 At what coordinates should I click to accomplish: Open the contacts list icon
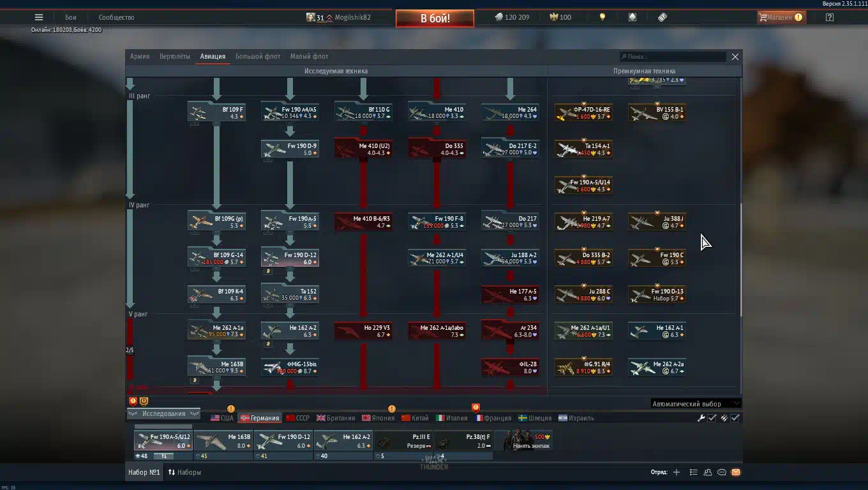click(694, 472)
